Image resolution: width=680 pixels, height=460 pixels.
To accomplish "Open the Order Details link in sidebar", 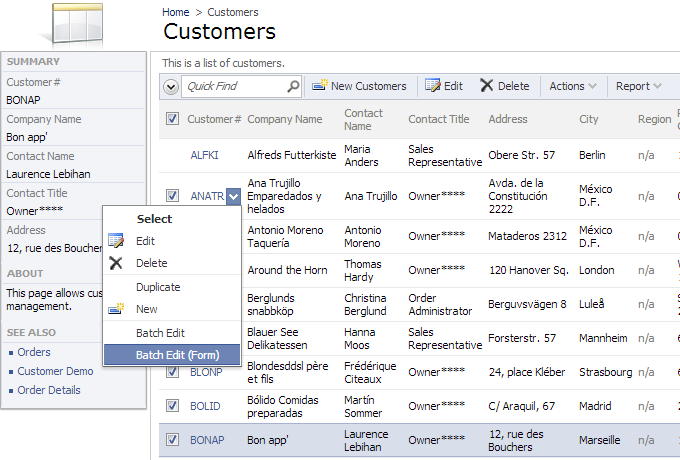I will 49,390.
